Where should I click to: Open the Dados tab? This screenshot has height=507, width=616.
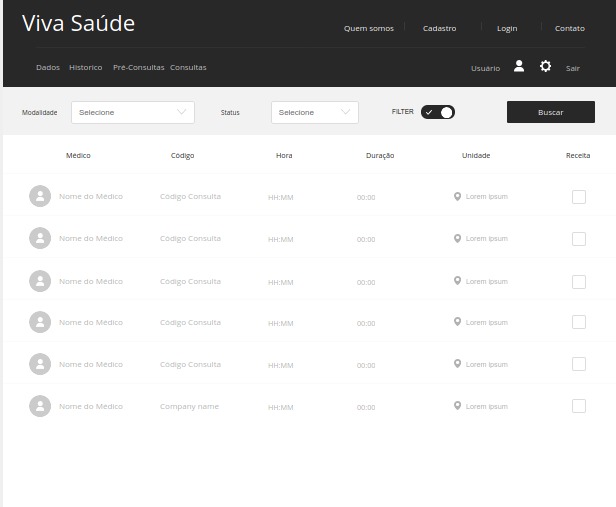(x=48, y=68)
